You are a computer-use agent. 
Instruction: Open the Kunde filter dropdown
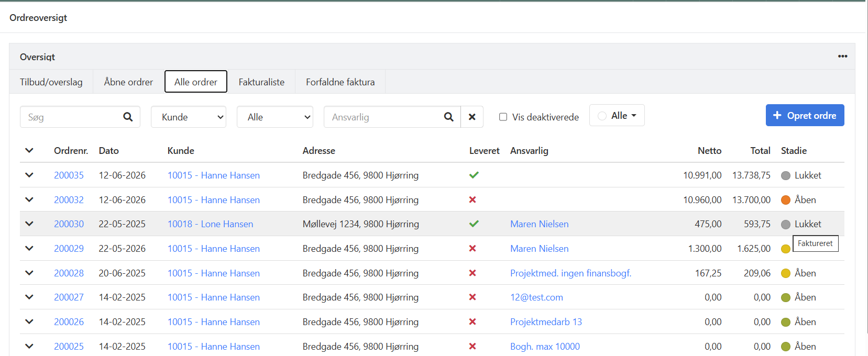click(x=189, y=117)
